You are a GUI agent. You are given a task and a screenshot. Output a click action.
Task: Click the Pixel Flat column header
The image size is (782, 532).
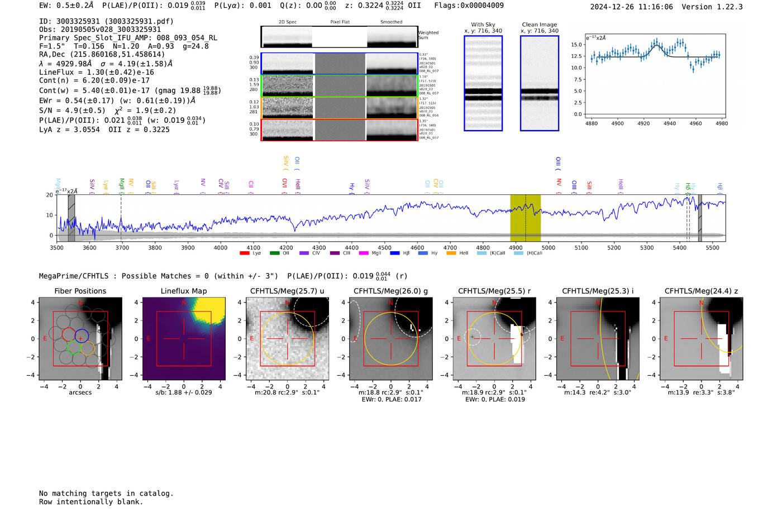340,22
